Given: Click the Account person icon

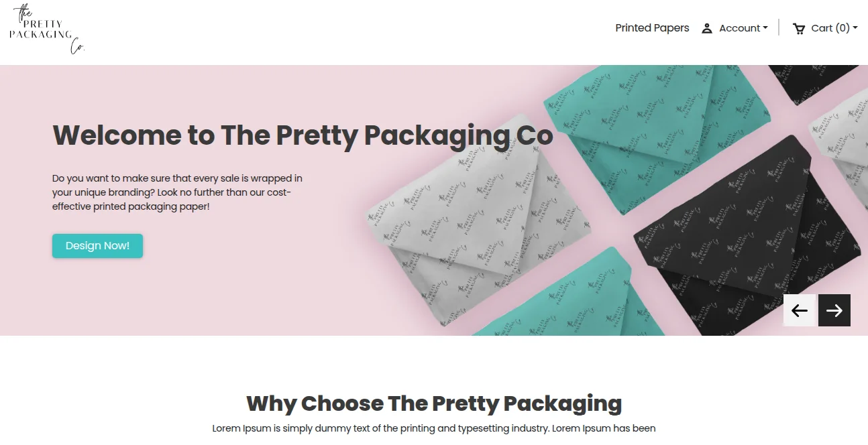Looking at the screenshot, I should point(707,28).
